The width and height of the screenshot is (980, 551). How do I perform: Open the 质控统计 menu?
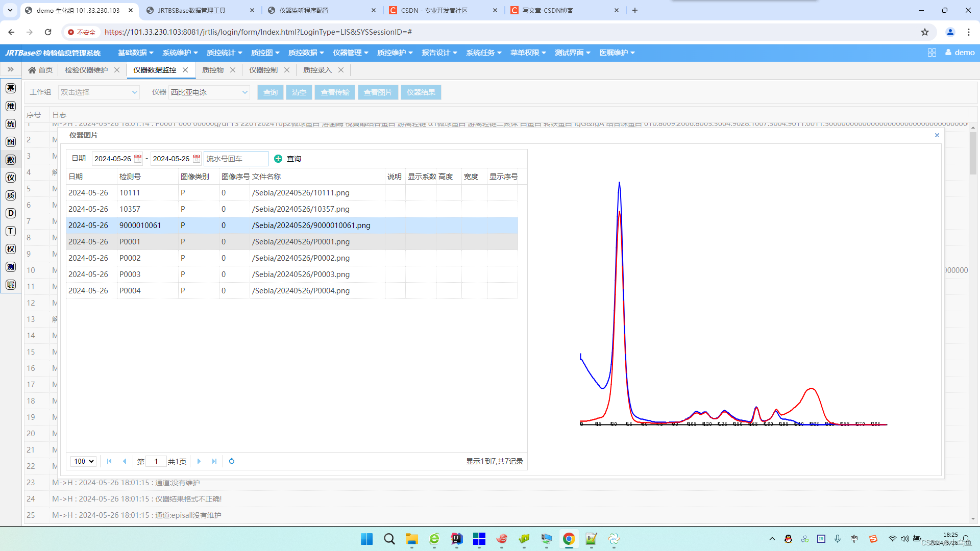click(x=224, y=53)
